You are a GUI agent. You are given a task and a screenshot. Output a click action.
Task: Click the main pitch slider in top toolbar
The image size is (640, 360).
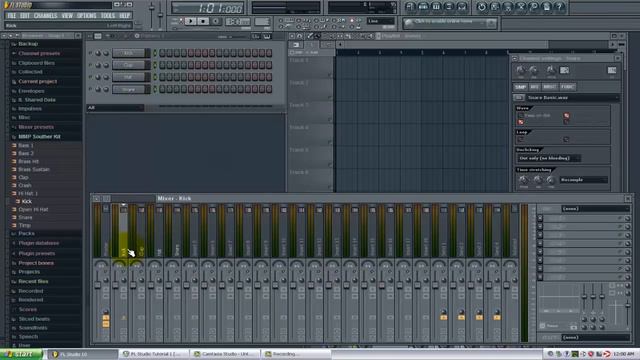[x=160, y=14]
